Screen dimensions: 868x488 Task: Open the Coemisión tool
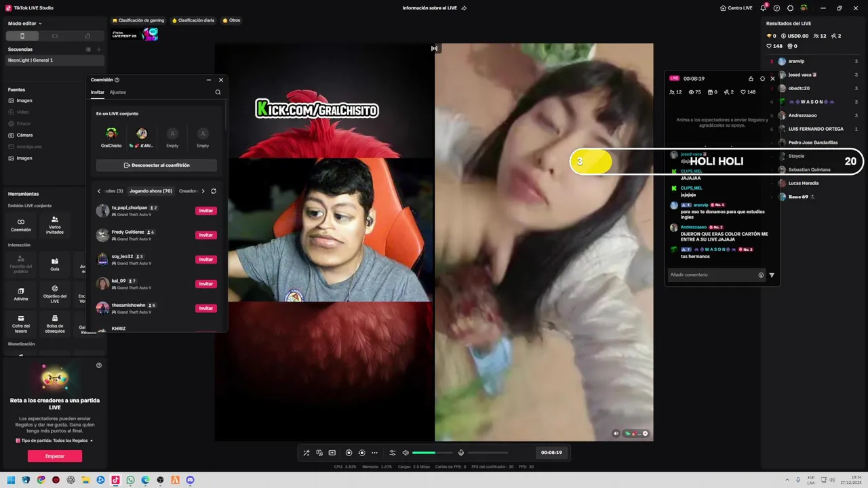(x=21, y=225)
